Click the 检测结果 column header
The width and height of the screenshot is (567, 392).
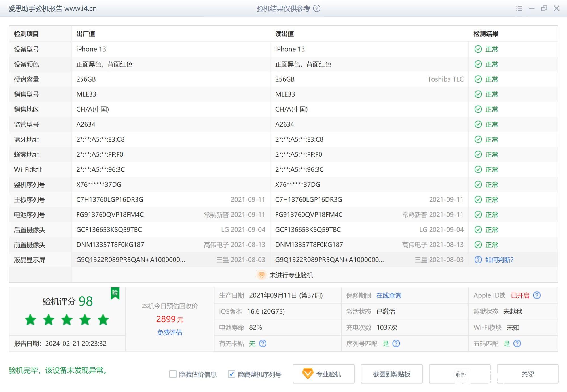486,34
